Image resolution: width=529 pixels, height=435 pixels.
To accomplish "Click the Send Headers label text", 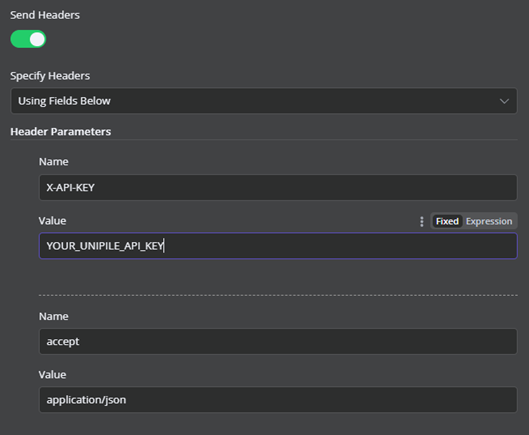I will (x=45, y=15).
